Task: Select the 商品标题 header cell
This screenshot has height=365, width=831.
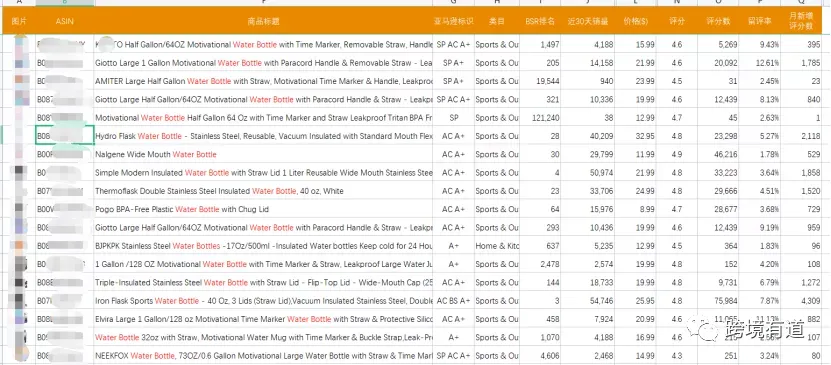Action: pos(263,21)
